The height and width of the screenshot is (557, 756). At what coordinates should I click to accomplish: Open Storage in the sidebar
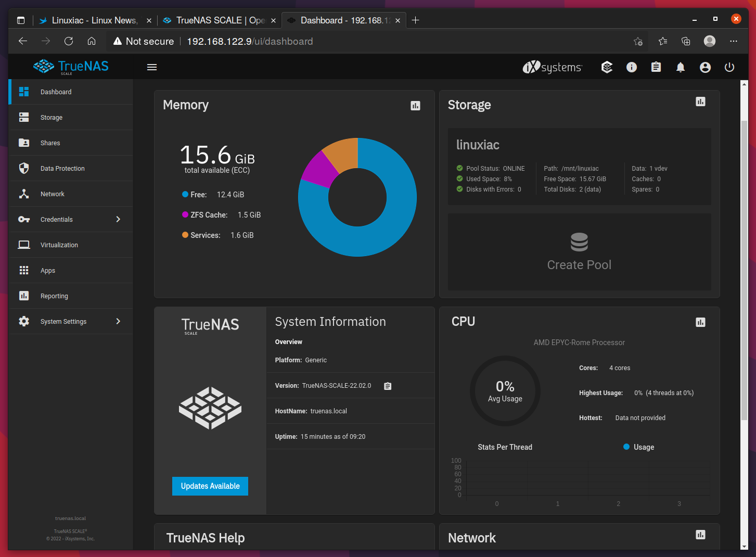[x=71, y=118]
